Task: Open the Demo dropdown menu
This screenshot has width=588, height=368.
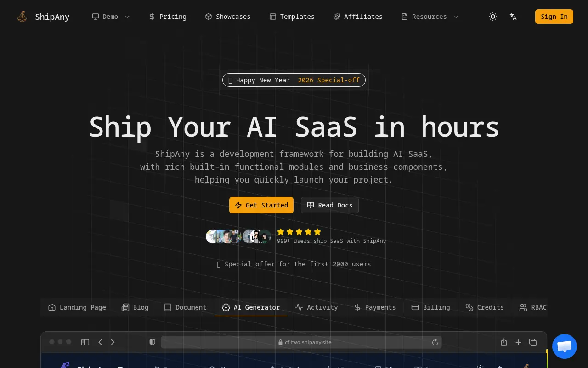Action: 110,17
